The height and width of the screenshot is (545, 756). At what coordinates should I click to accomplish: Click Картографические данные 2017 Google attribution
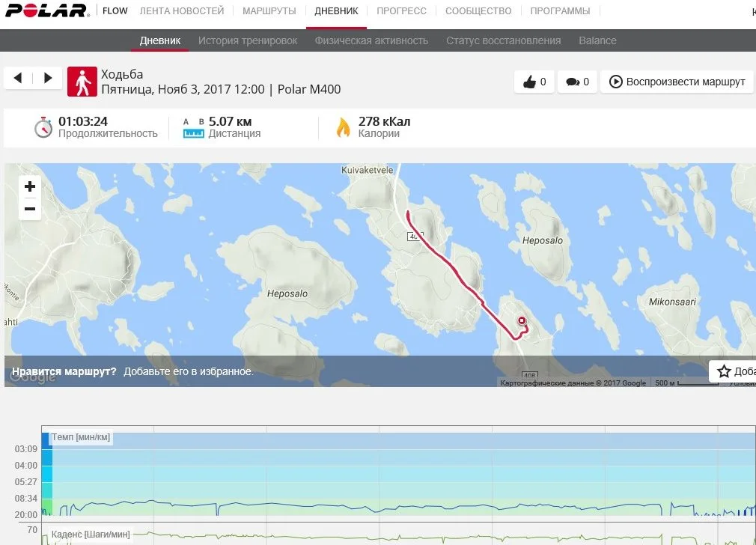[573, 383]
